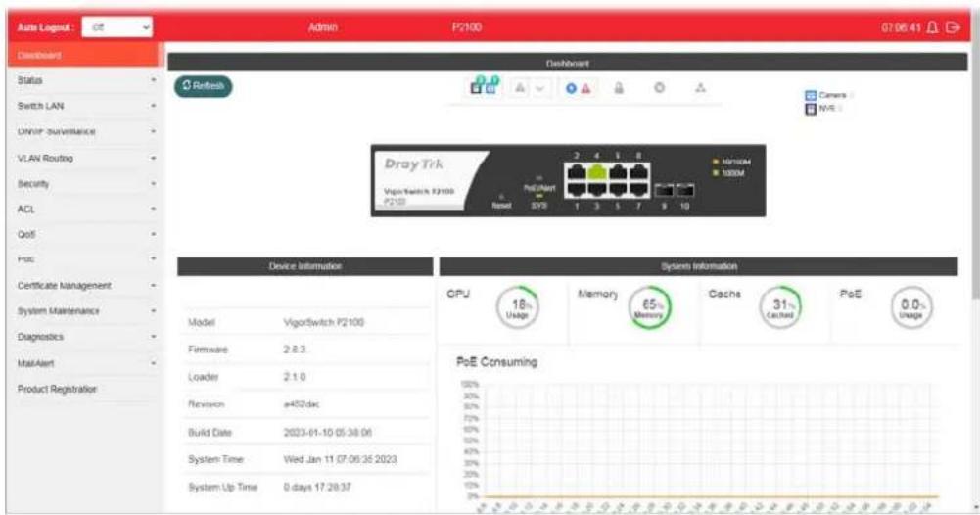
Task: Open the Switch LAN sidebar menu
Action: [84, 107]
